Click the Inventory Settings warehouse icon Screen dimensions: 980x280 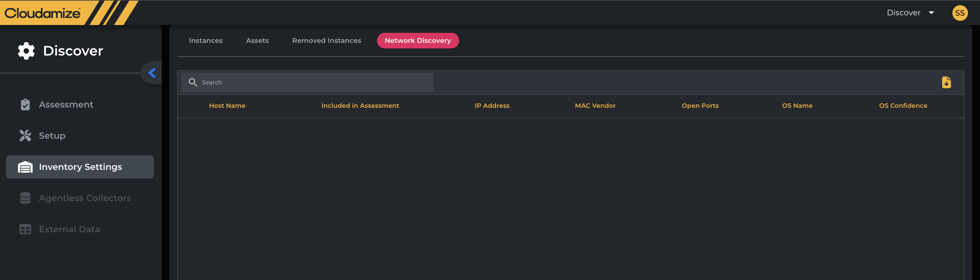click(x=25, y=167)
